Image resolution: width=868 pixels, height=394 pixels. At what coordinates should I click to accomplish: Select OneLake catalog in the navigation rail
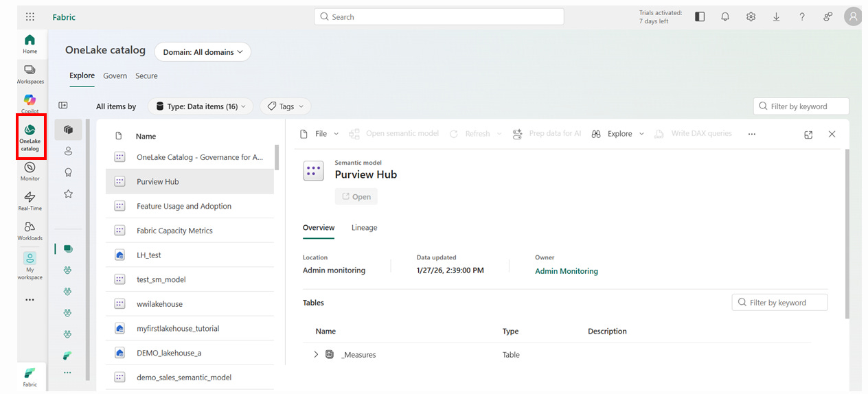[30, 137]
